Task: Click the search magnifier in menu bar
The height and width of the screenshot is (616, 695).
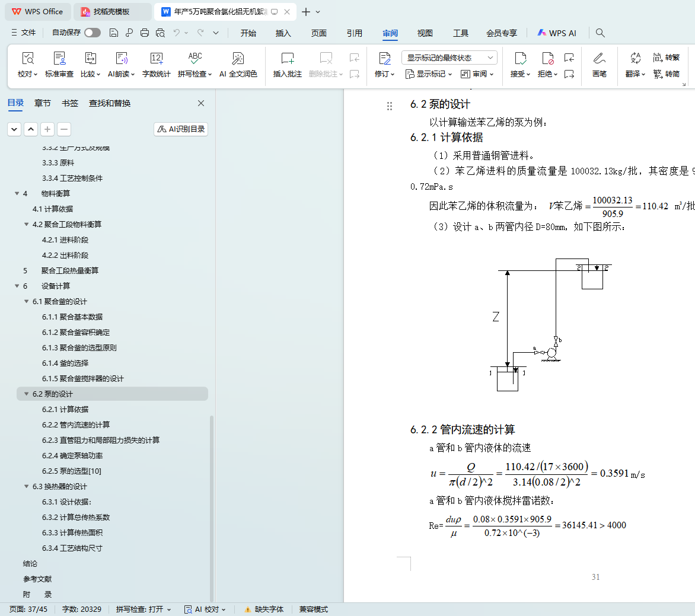Action: point(600,33)
